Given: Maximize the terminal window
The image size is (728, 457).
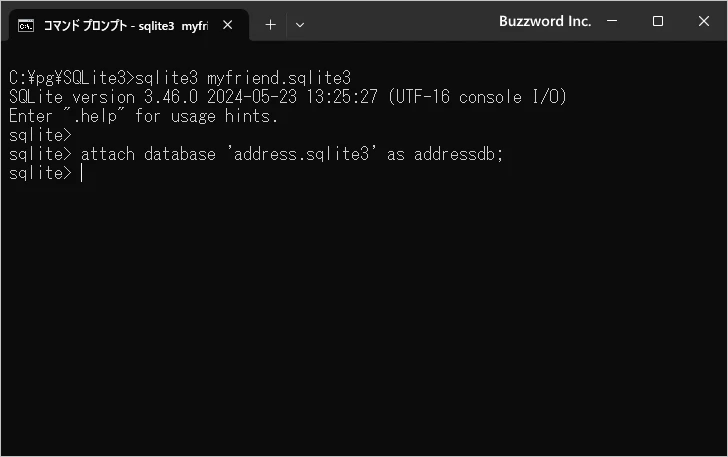Looking at the screenshot, I should 658,21.
